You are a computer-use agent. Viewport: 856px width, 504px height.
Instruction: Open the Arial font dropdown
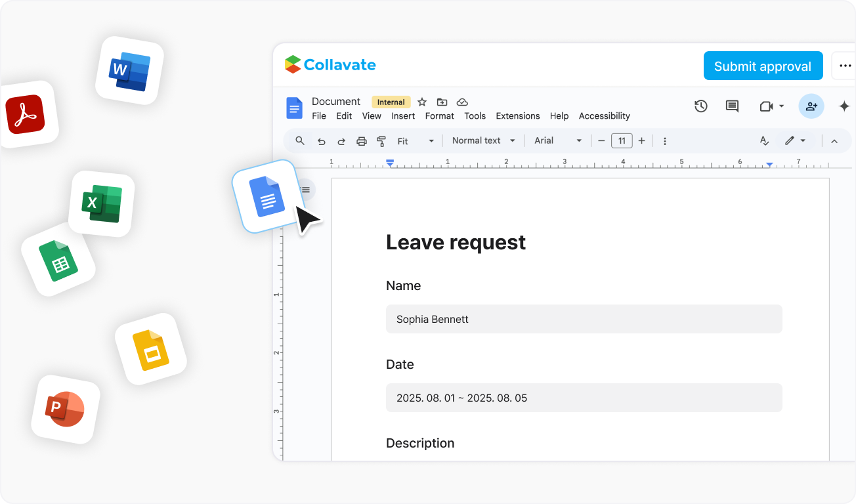pos(558,141)
